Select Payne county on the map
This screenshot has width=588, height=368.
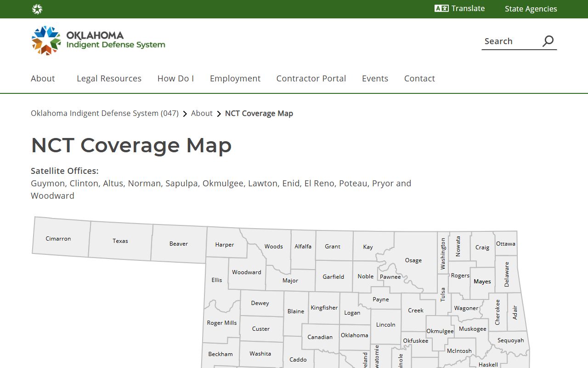381,299
